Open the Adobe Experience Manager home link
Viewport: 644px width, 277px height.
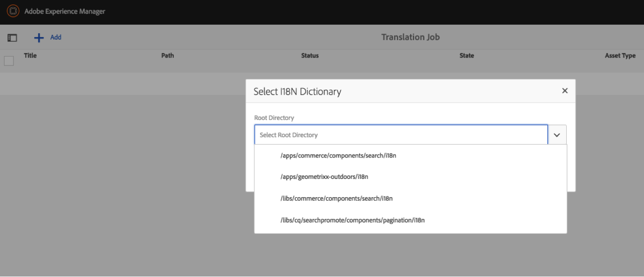(64, 11)
